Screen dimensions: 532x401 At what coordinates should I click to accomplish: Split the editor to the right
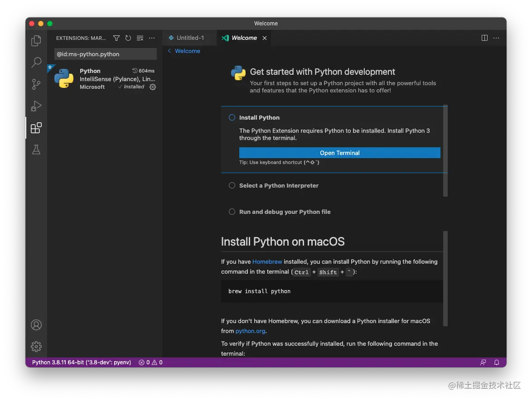coord(484,38)
